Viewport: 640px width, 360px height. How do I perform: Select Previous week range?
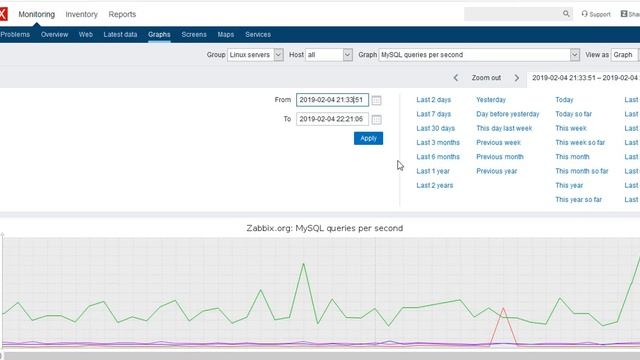tap(498, 142)
